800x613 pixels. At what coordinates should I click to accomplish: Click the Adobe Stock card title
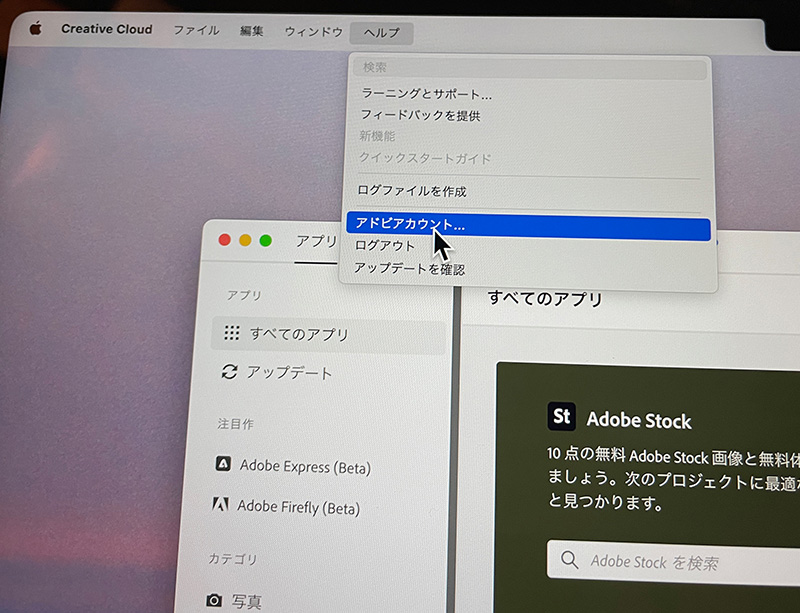pos(639,421)
